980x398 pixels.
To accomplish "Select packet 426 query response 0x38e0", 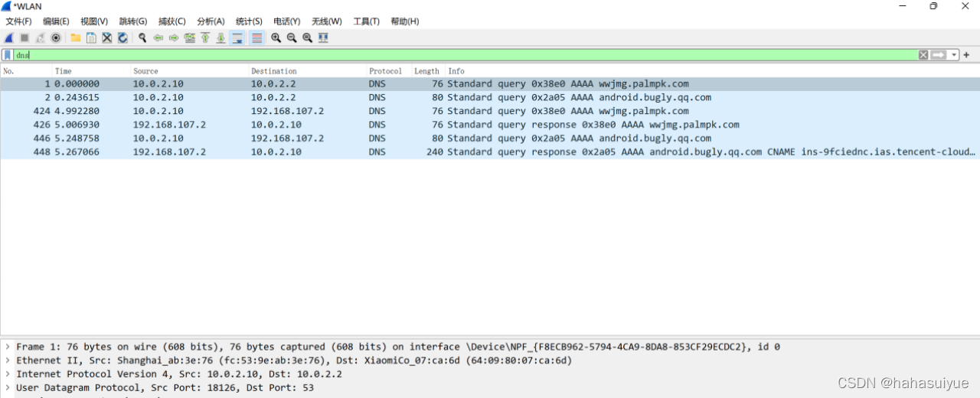I will point(490,125).
